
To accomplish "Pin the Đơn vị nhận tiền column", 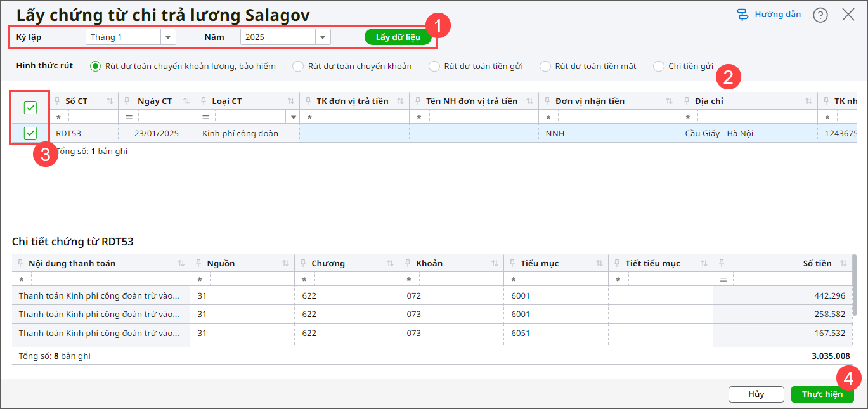I will pyautogui.click(x=547, y=101).
